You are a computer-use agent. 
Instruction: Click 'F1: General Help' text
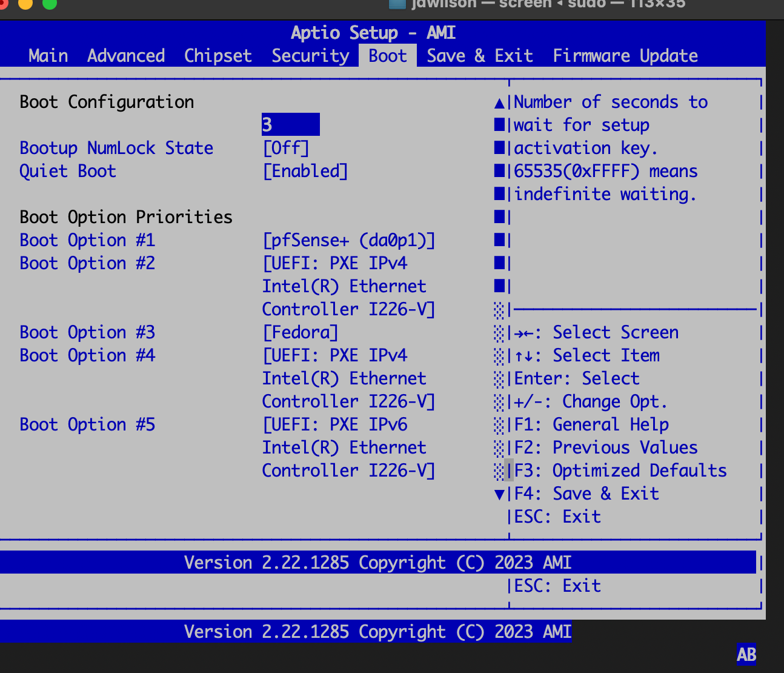point(591,424)
